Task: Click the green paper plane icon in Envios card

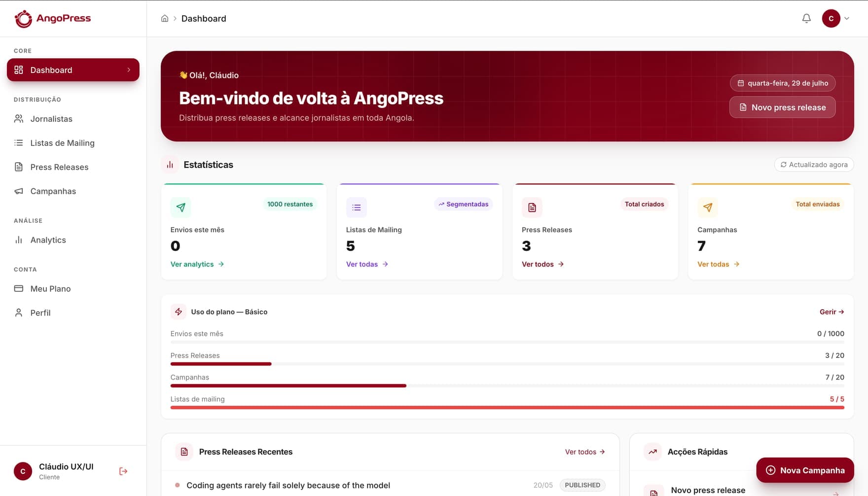Action: (181, 207)
